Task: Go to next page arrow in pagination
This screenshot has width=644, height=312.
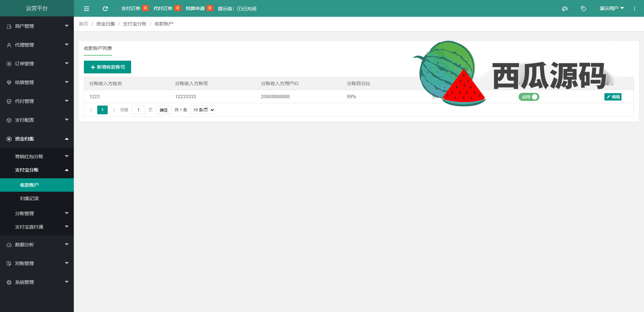Action: [114, 110]
